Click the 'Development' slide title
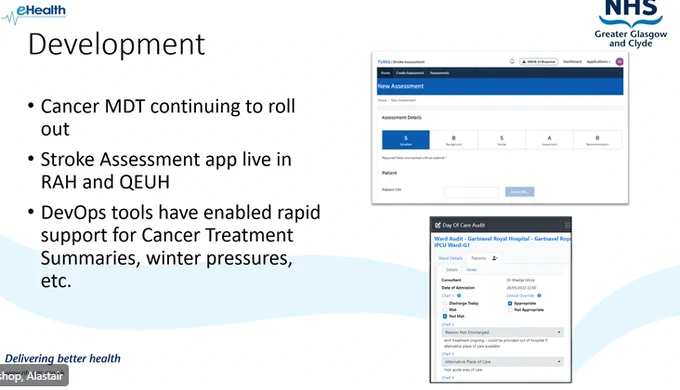This screenshot has height=390, width=680. click(116, 44)
